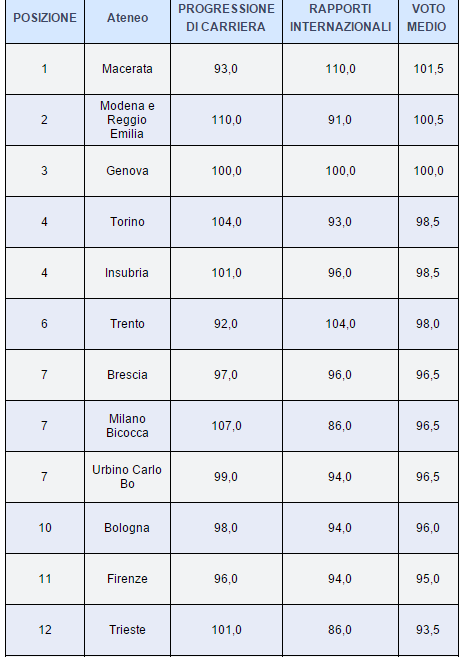Image resolution: width=461 pixels, height=657 pixels.
Task: Click the POSIZIONE column header
Action: 45,18
